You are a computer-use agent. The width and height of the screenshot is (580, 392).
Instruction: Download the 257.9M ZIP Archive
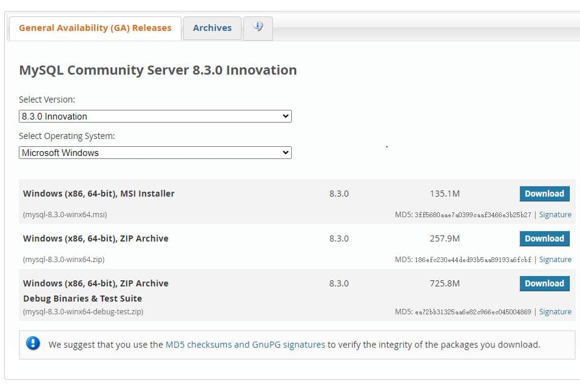coord(544,238)
